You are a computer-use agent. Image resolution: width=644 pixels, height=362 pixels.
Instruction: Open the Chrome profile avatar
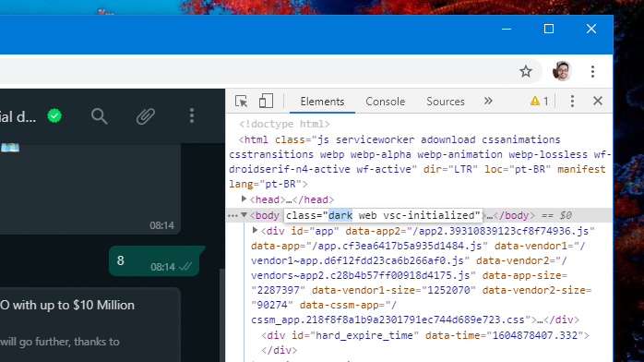(x=562, y=71)
